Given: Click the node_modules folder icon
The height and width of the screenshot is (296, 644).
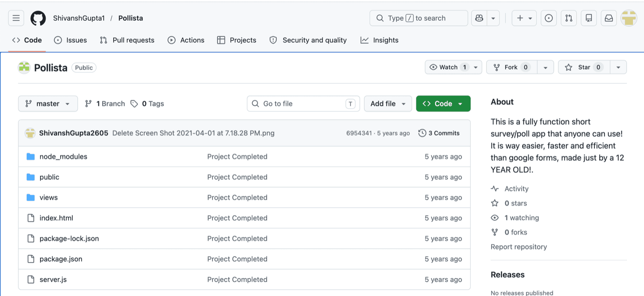Looking at the screenshot, I should pos(31,156).
